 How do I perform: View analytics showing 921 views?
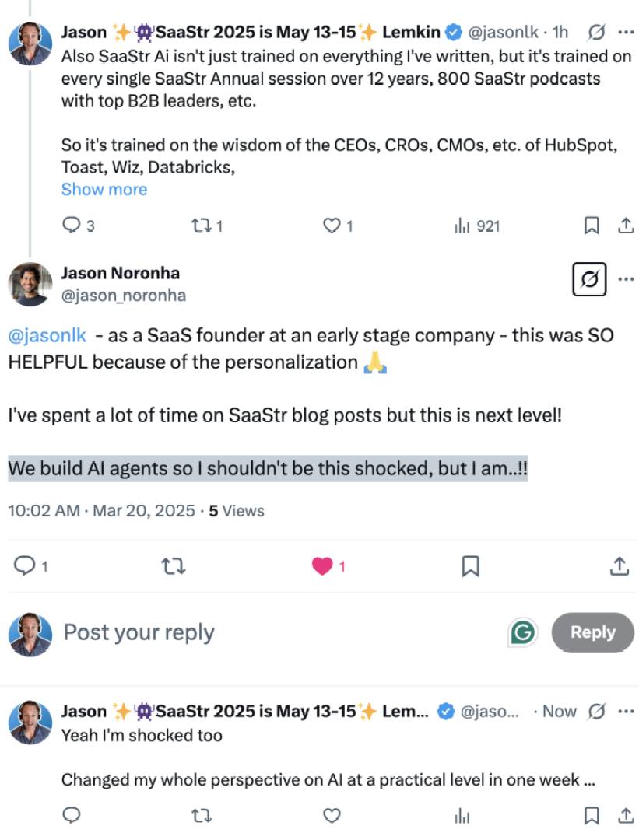tap(476, 226)
